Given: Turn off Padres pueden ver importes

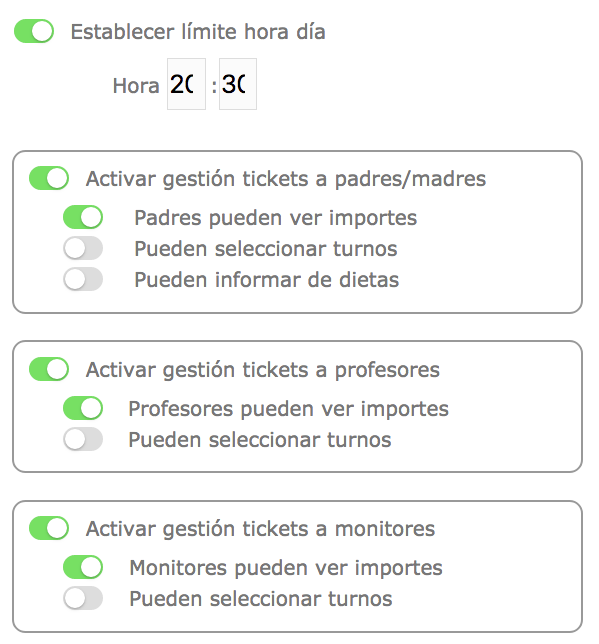Looking at the screenshot, I should point(83,217).
